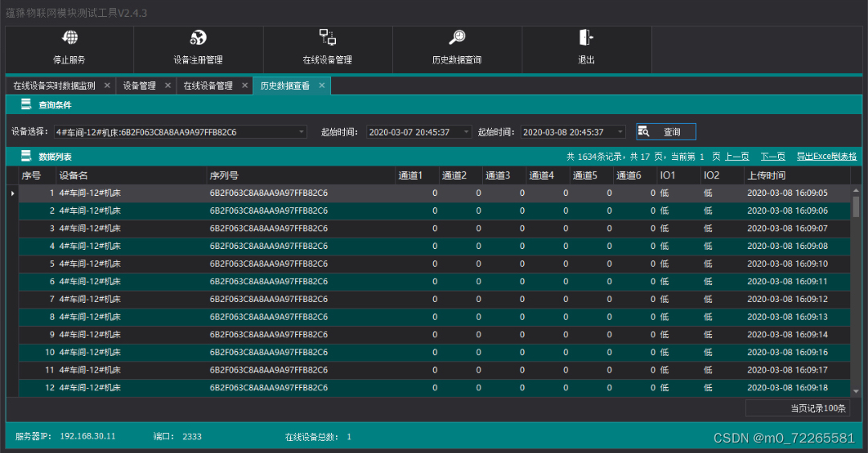This screenshot has width=868, height=453.
Task: Click the table vertical scrollbar thumb
Action: (856, 206)
